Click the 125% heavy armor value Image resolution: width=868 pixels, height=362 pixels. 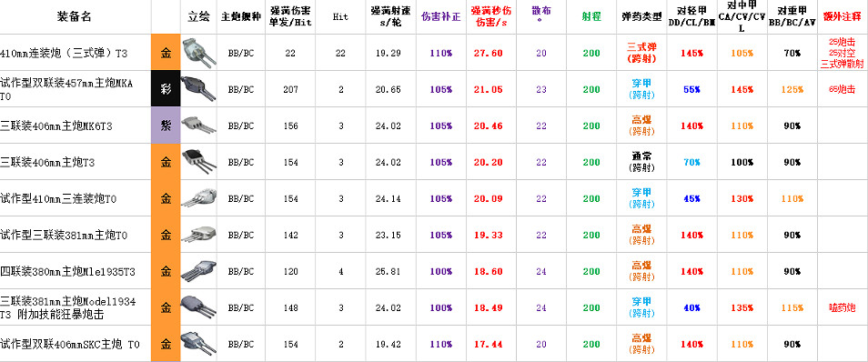pyautogui.click(x=792, y=89)
